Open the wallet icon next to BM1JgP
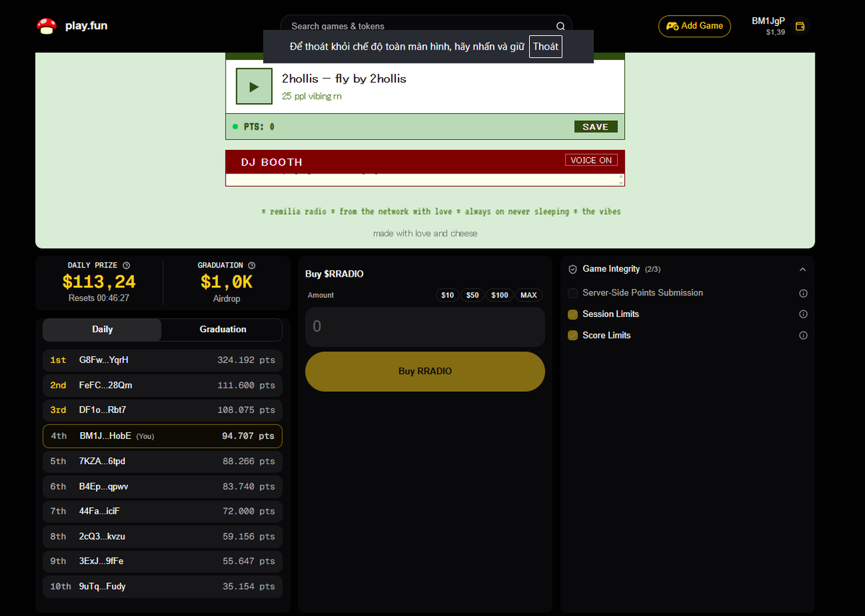This screenshot has height=616, width=865. click(x=799, y=27)
